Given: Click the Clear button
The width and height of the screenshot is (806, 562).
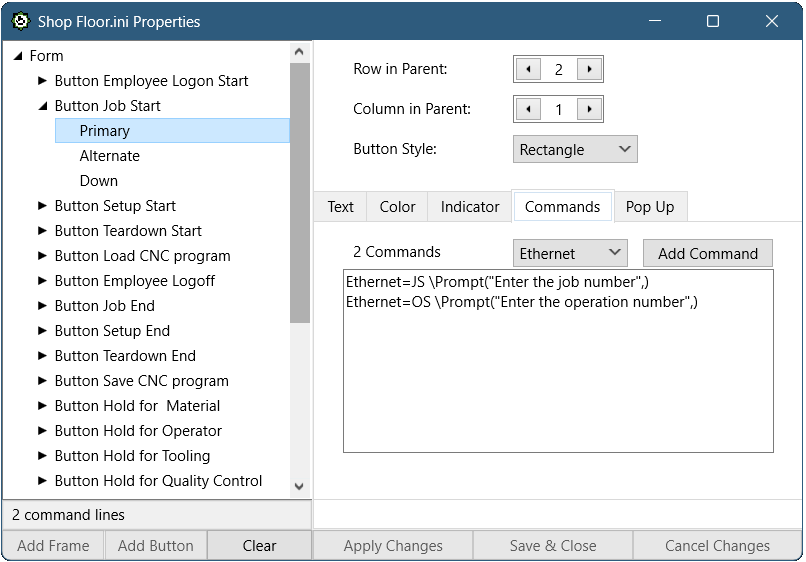Looking at the screenshot, I should click(259, 546).
